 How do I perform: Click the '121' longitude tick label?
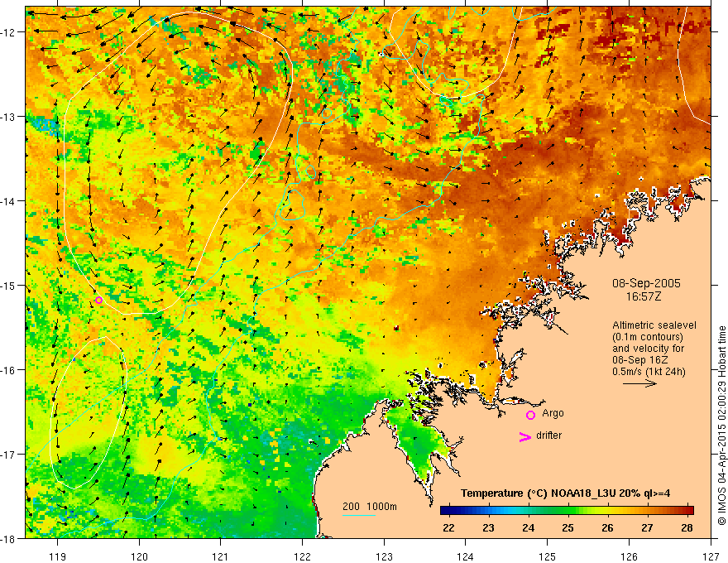(221, 556)
